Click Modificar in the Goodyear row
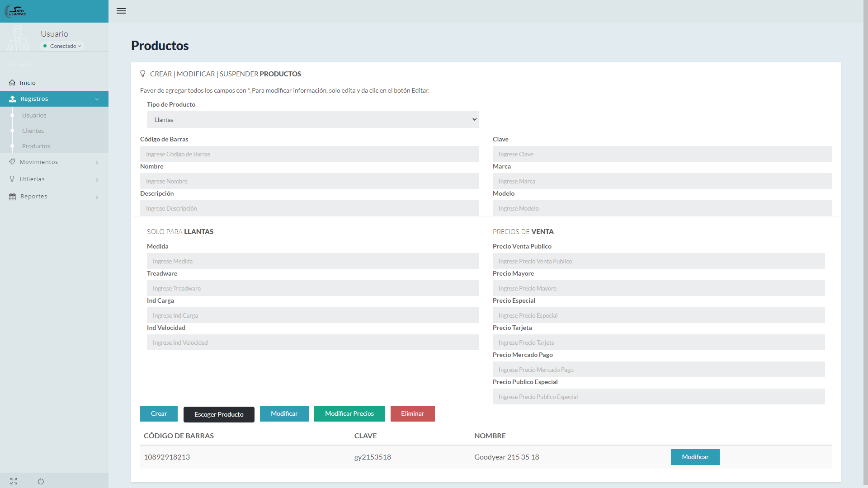 [x=695, y=457]
